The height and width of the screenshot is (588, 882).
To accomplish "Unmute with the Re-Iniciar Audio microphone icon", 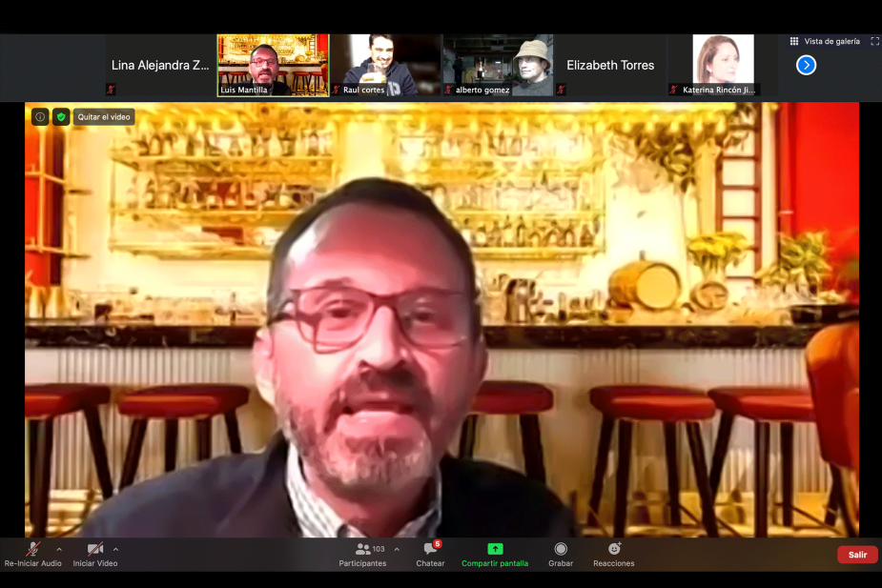I will [x=33, y=549].
